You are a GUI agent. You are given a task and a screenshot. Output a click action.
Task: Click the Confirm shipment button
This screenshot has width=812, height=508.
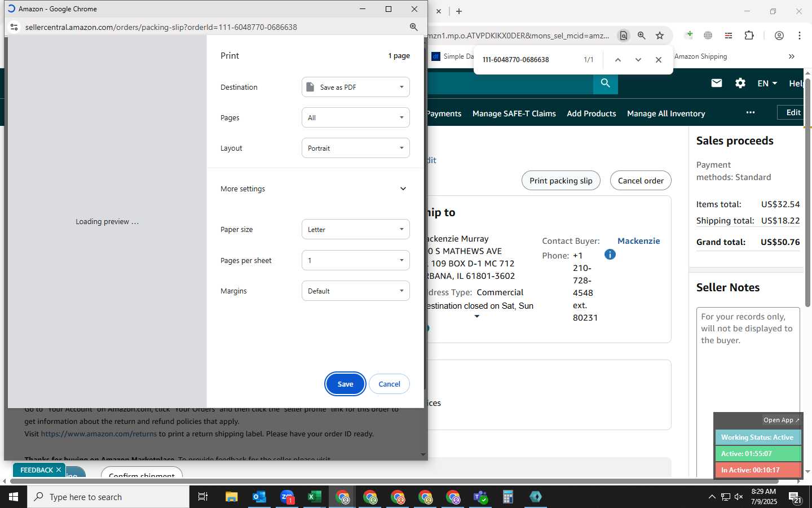tap(142, 473)
